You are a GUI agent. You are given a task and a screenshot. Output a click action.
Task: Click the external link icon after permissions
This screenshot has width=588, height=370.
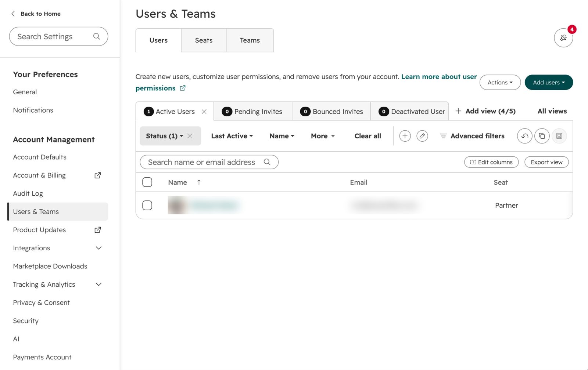pos(183,88)
